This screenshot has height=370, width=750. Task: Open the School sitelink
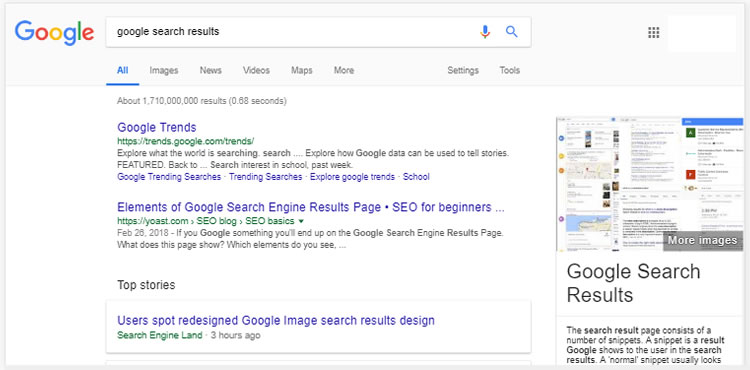point(416,177)
